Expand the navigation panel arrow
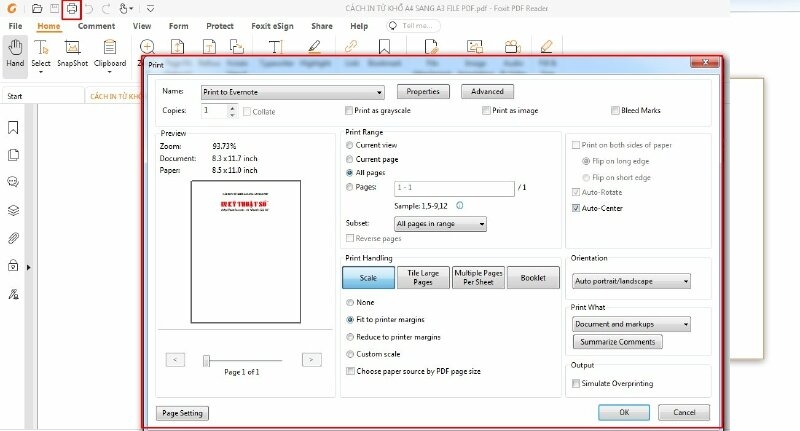The image size is (800, 431). click(29, 267)
